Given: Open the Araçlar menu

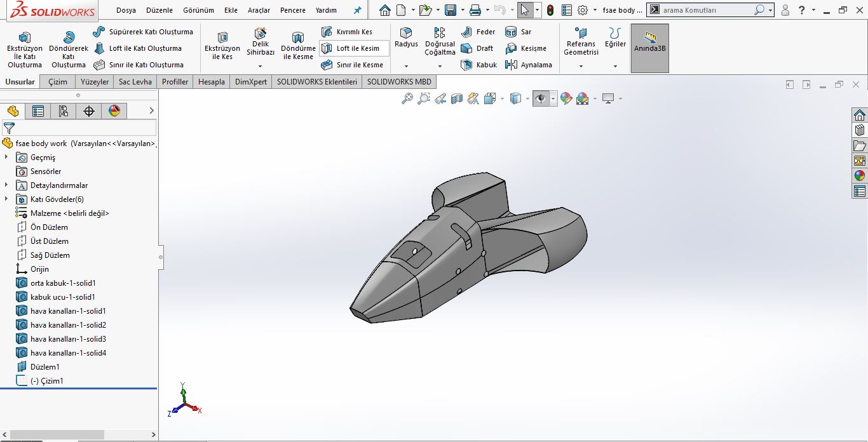Looking at the screenshot, I should 259,10.
